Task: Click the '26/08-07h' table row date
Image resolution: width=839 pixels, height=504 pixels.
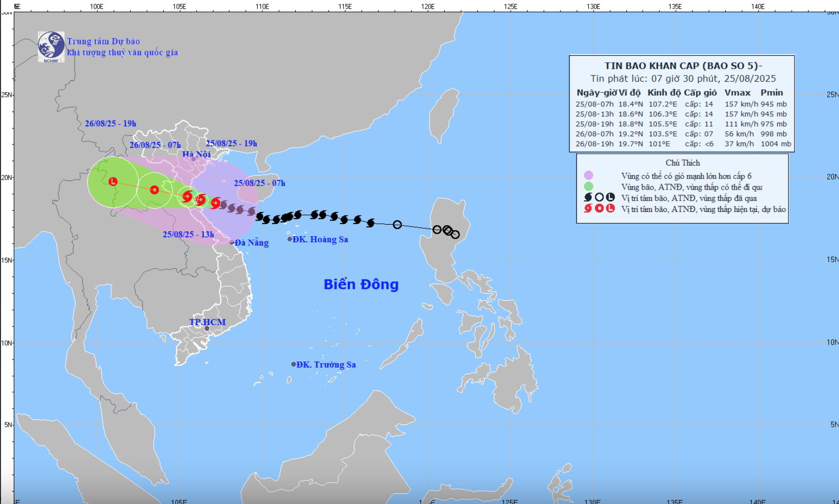Action: pos(595,134)
